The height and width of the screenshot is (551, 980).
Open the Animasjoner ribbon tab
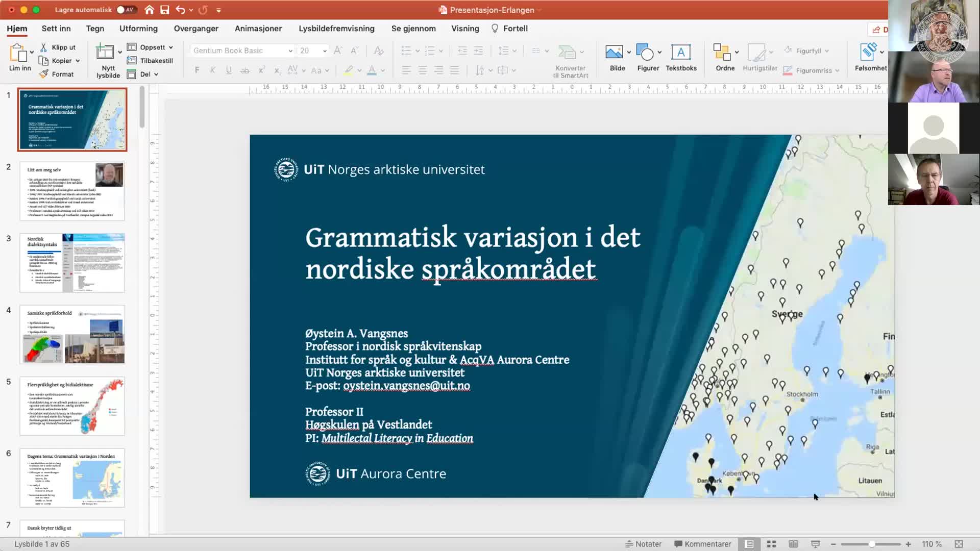pos(258,29)
